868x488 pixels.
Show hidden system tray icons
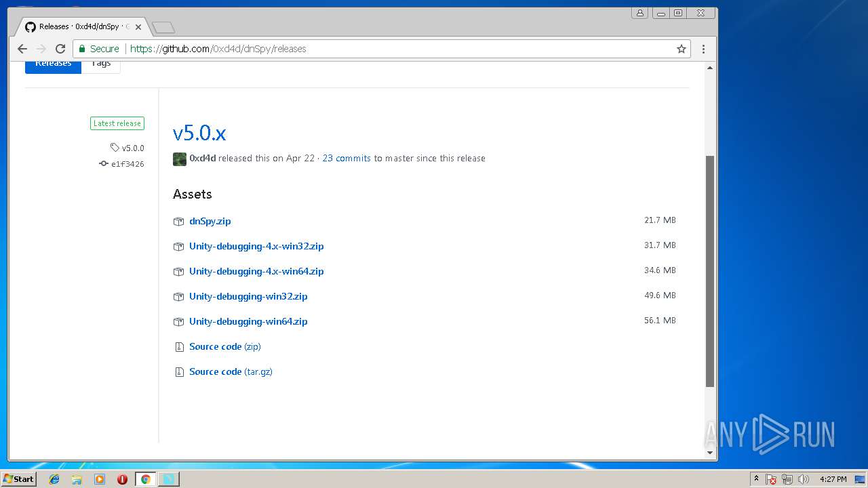(756, 479)
